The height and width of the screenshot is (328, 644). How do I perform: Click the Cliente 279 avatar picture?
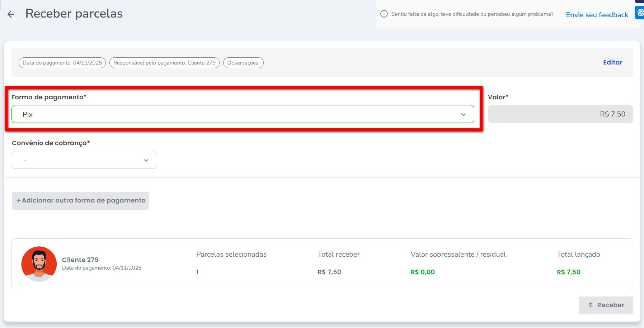coord(39,264)
